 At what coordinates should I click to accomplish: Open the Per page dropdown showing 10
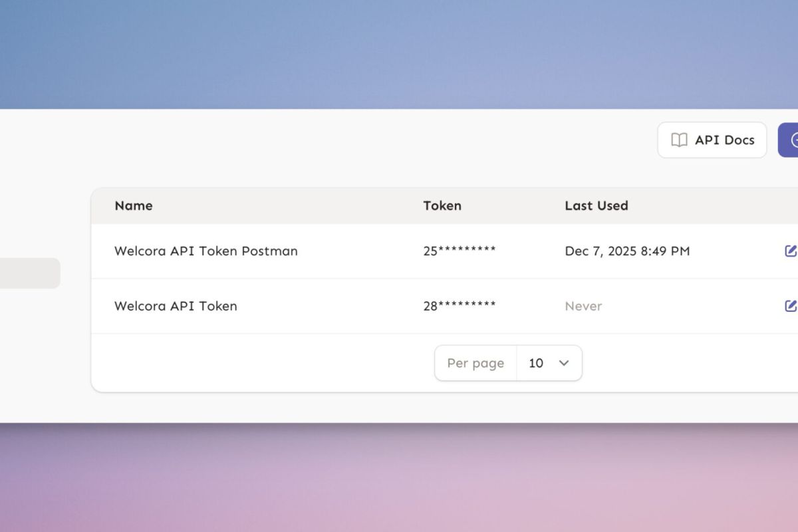coord(549,363)
